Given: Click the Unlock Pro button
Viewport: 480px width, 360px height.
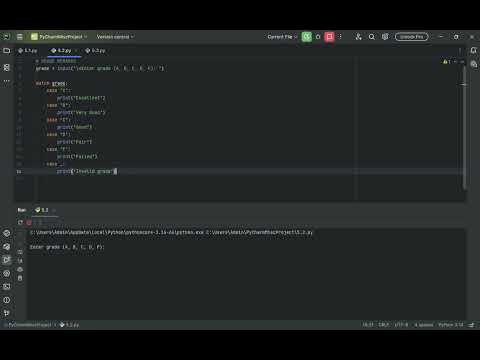Looking at the screenshot, I should (x=412, y=37).
